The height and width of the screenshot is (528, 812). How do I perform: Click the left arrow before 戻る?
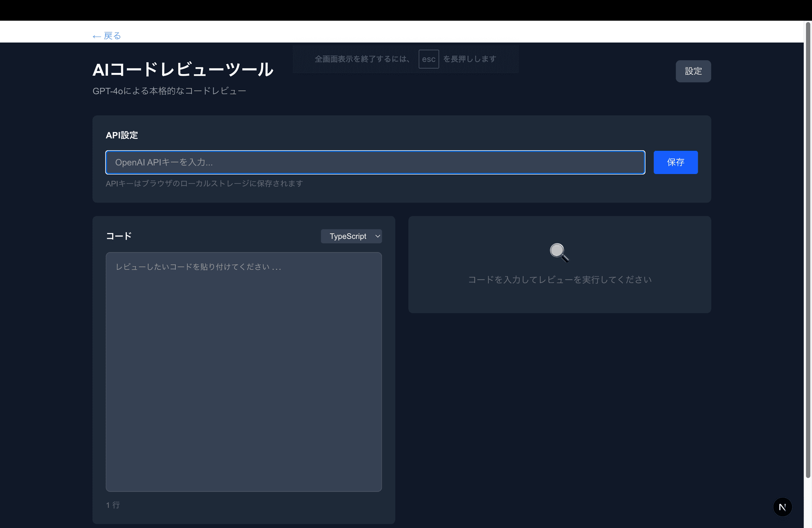[96, 36]
